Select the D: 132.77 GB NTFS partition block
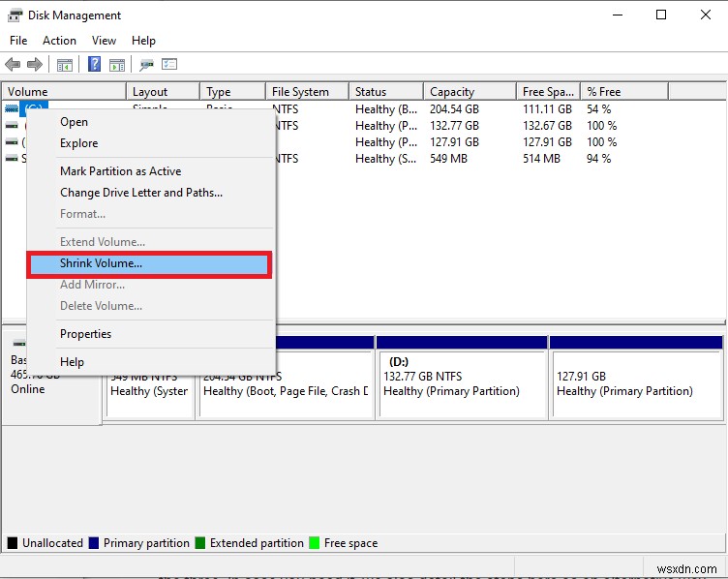 462,379
